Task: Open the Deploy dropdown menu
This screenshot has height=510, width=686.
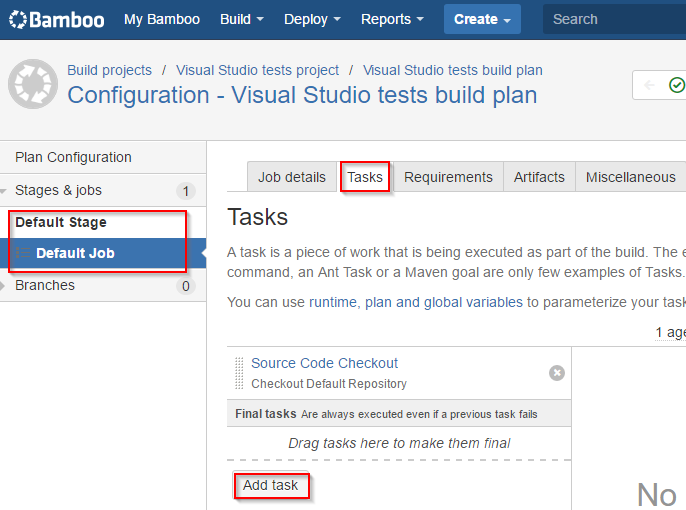Action: click(x=312, y=19)
